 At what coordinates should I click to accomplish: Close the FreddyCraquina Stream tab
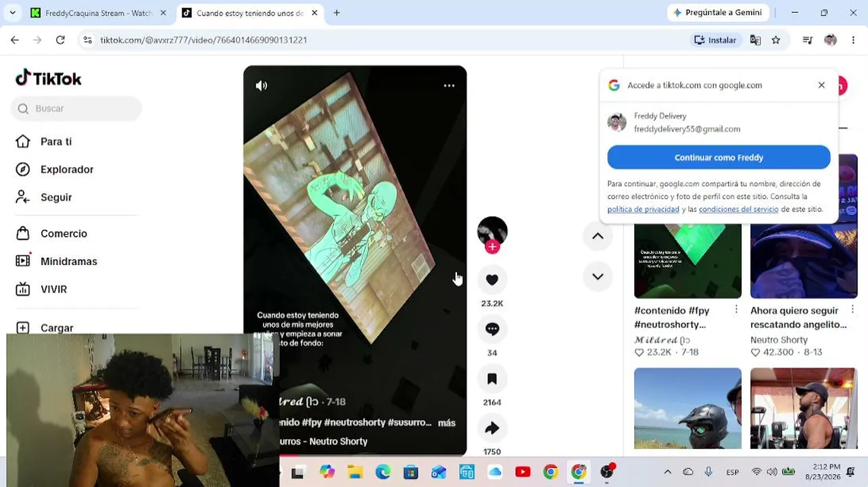tap(163, 13)
